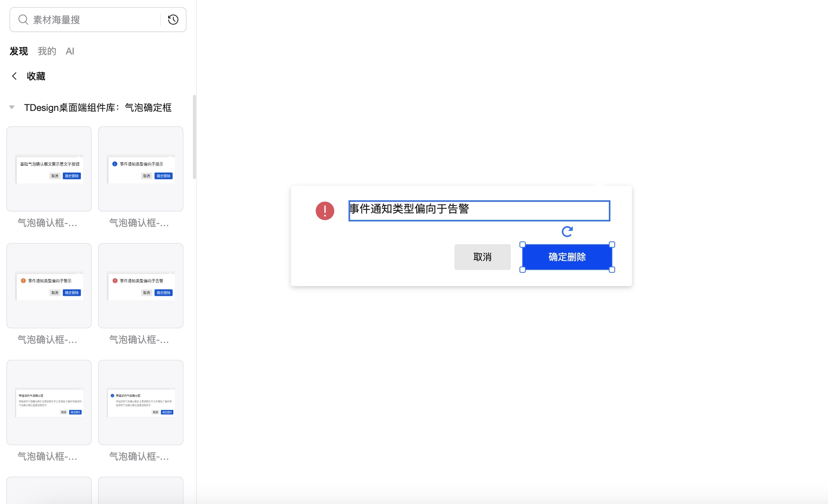828x504 pixels.
Task: Click the 取消 button on canvas
Action: tap(483, 257)
